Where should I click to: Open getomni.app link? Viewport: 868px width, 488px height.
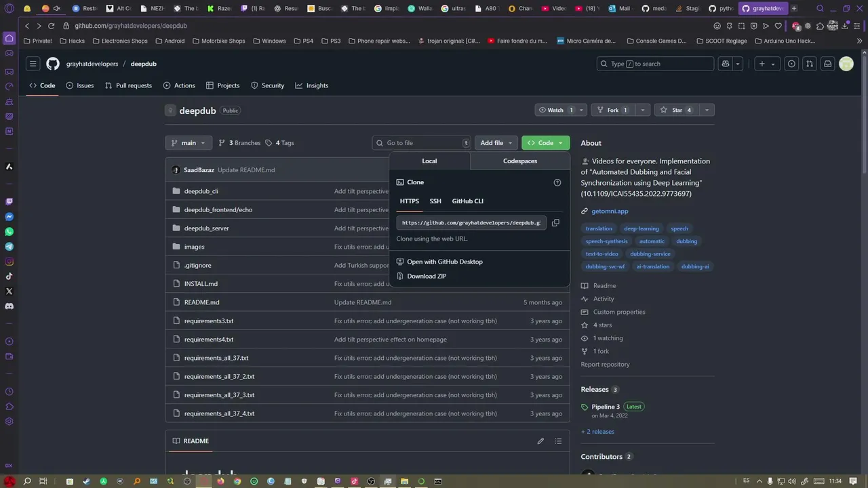[610, 211]
